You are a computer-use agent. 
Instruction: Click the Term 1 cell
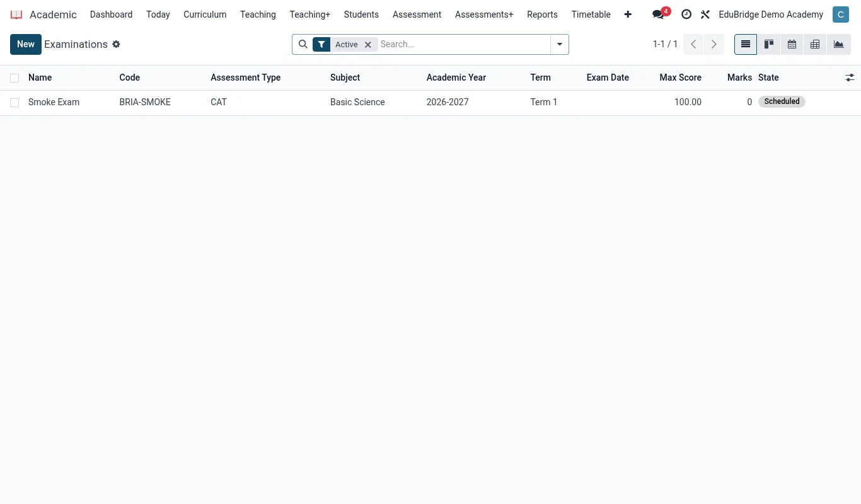point(544,102)
